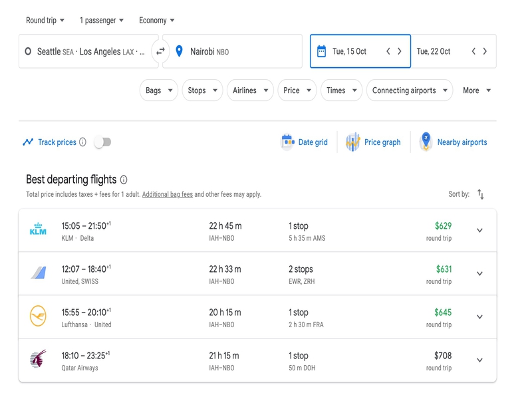Open the Price graph link
The height and width of the screenshot is (399, 532).
click(382, 142)
